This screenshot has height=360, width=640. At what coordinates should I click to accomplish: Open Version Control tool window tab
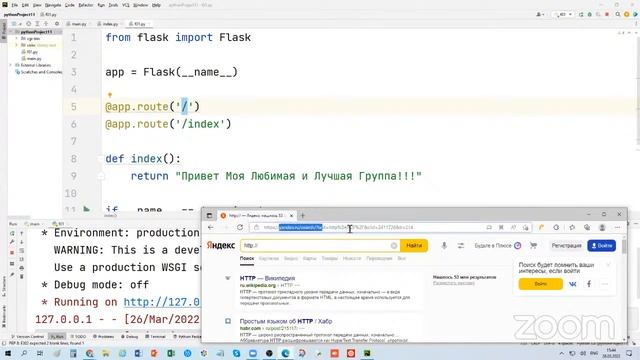pos(28,337)
